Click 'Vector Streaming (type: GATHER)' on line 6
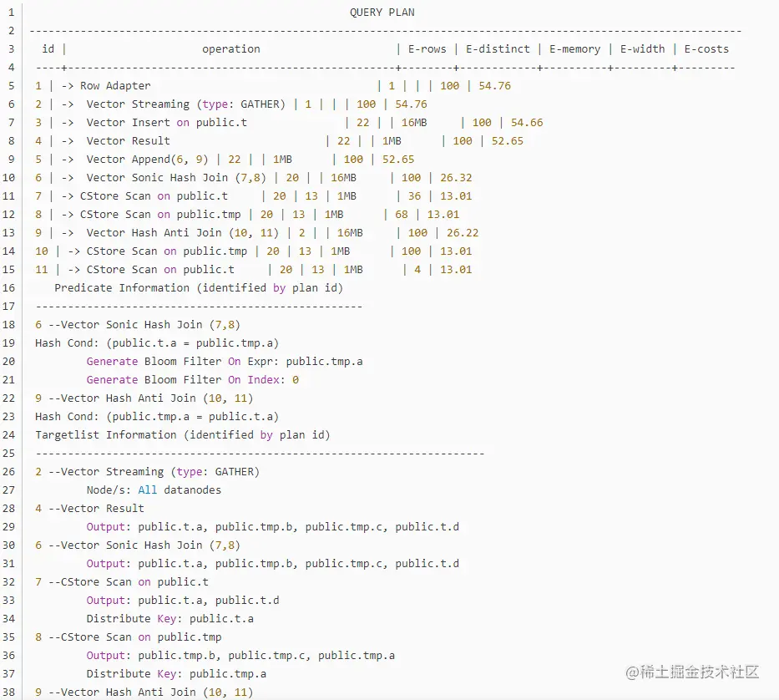Image resolution: width=779 pixels, height=700 pixels. 186,104
